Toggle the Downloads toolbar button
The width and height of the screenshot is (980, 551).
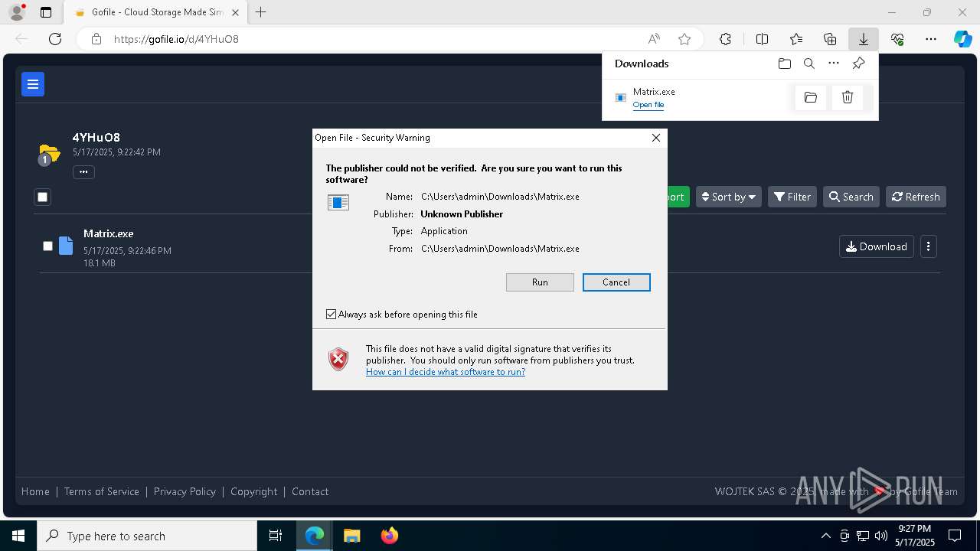pos(863,39)
